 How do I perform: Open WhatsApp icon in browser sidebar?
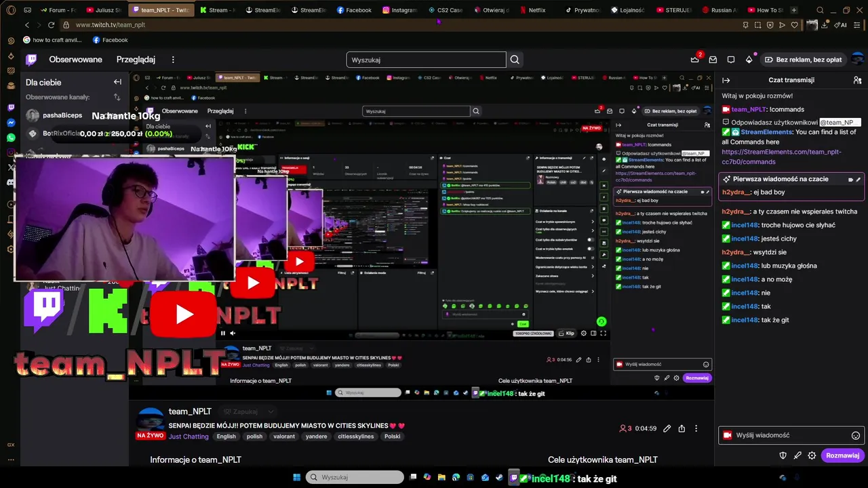click(11, 138)
